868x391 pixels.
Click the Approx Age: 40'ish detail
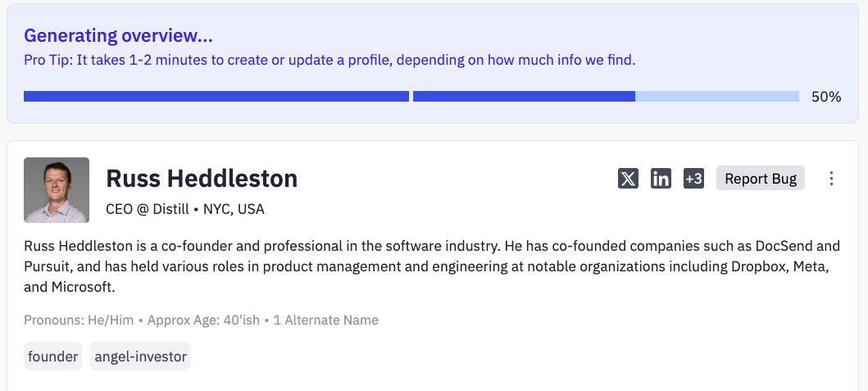[203, 321]
